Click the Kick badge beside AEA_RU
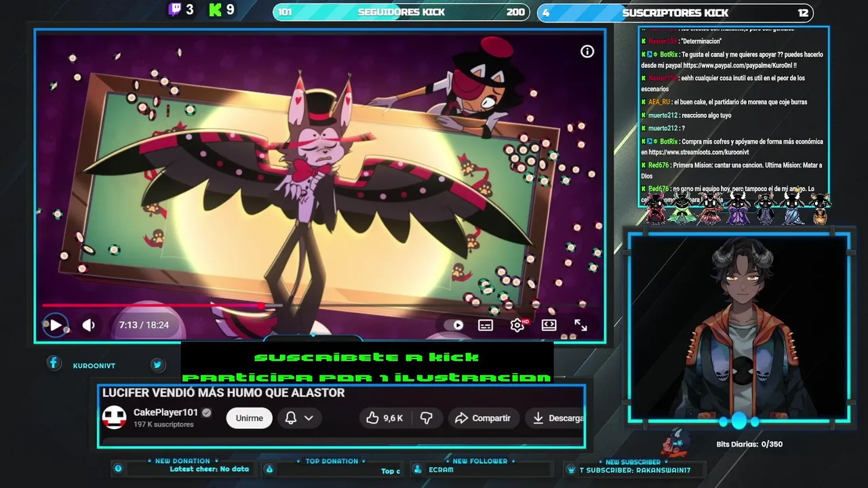Viewport: 868px width, 488px height. [x=644, y=102]
